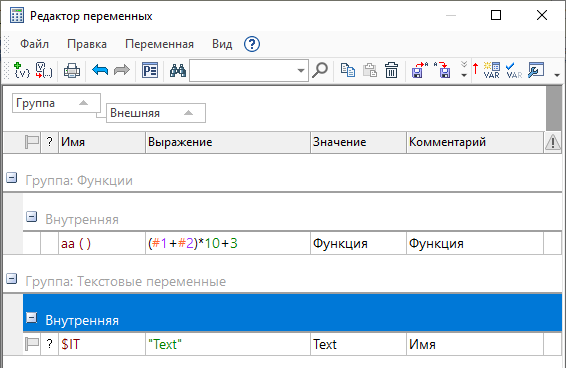Paste variable from clipboard icon

pyautogui.click(x=370, y=70)
